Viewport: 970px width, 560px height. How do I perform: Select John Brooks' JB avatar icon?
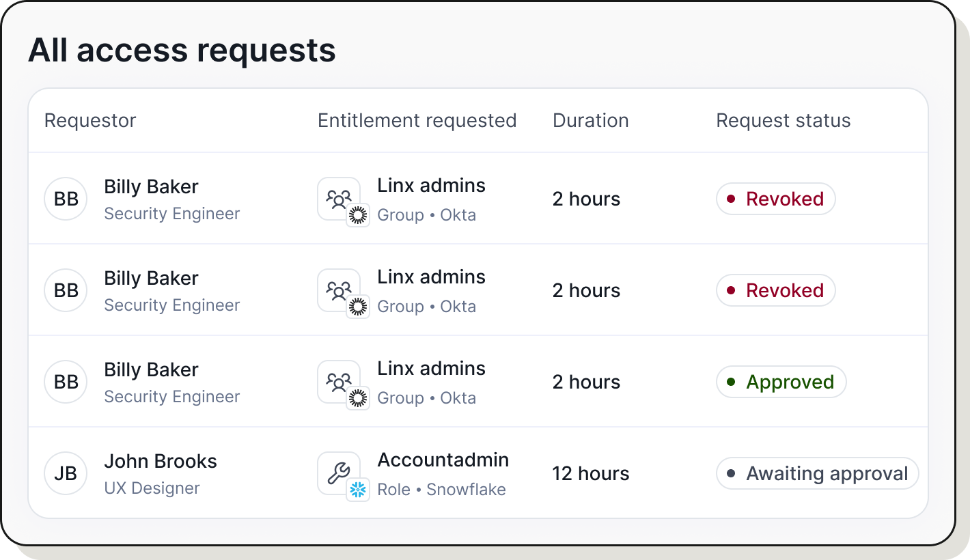pyautogui.click(x=66, y=473)
